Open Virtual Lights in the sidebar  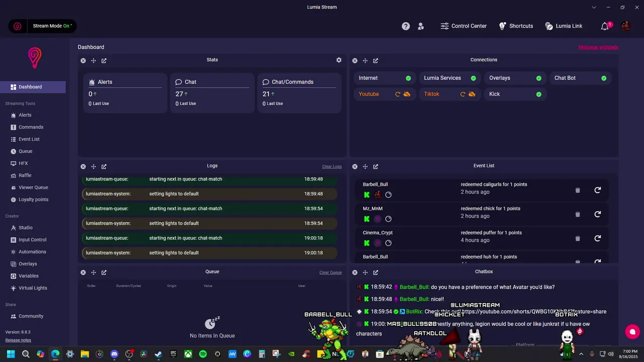click(33, 288)
